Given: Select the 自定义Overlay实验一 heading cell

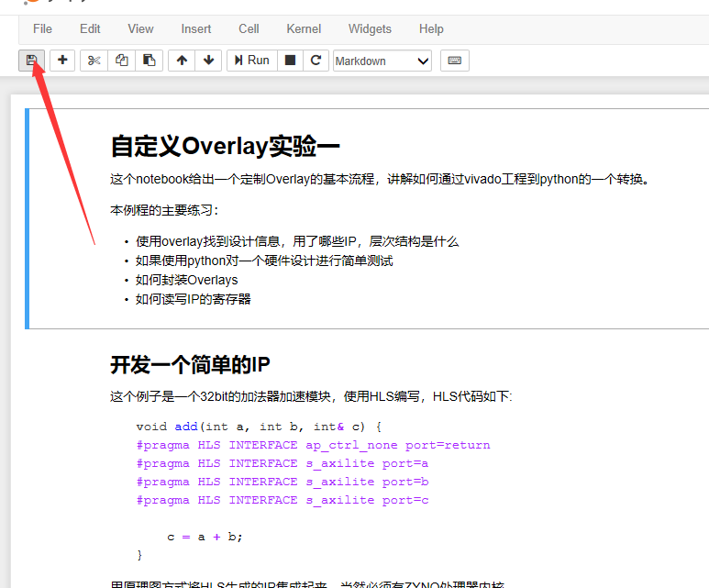Looking at the screenshot, I should click(x=367, y=218).
